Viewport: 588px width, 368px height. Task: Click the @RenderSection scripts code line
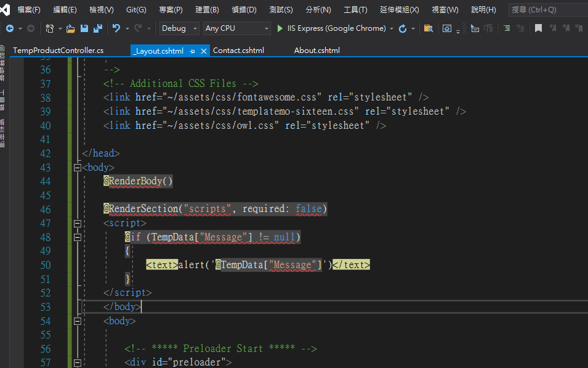point(215,209)
